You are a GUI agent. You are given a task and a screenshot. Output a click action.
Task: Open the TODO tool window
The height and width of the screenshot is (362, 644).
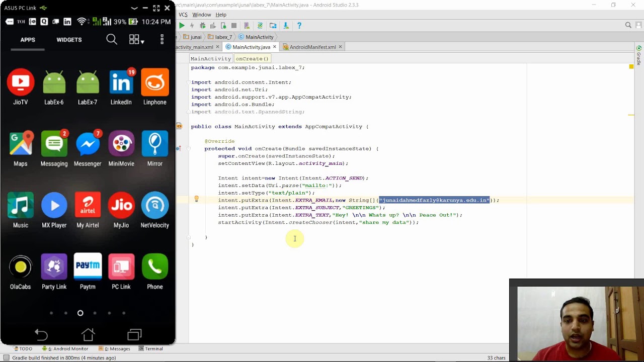(23, 348)
